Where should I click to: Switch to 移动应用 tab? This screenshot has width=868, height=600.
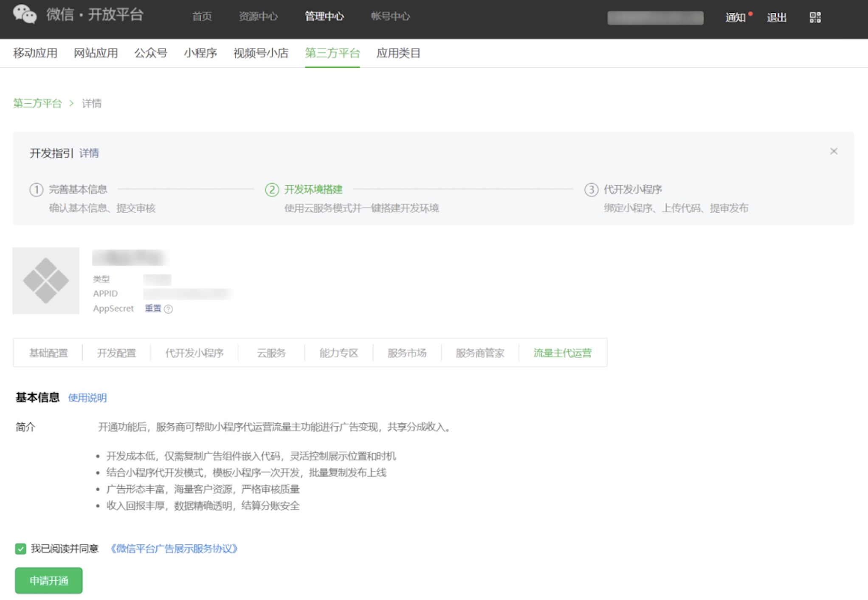[x=35, y=53]
